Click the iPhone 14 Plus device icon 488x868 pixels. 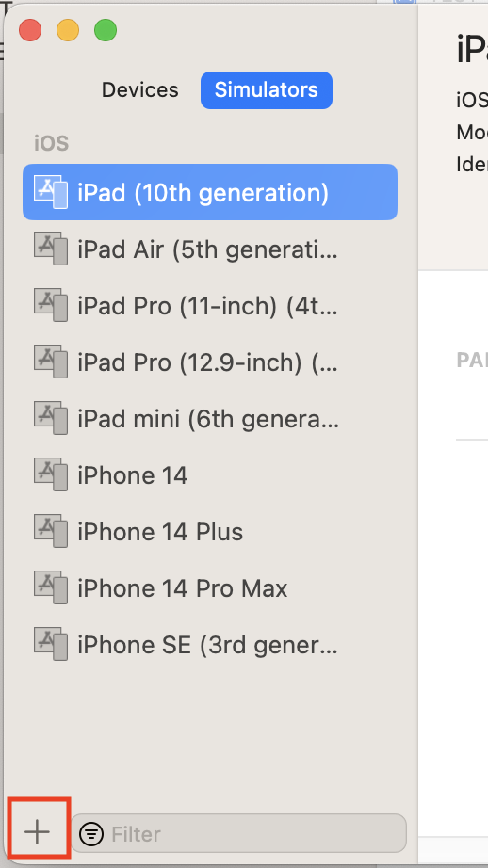[x=51, y=531]
